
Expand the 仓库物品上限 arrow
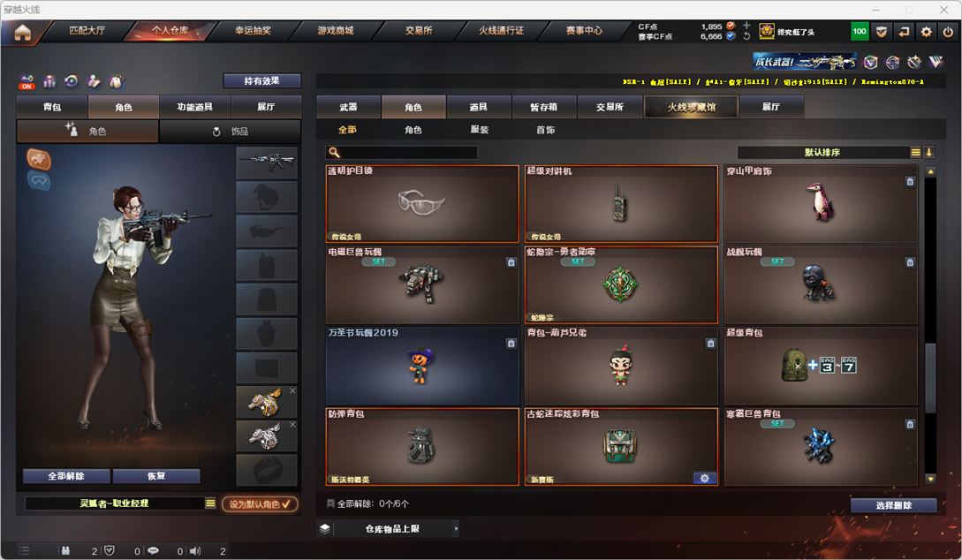tap(456, 528)
